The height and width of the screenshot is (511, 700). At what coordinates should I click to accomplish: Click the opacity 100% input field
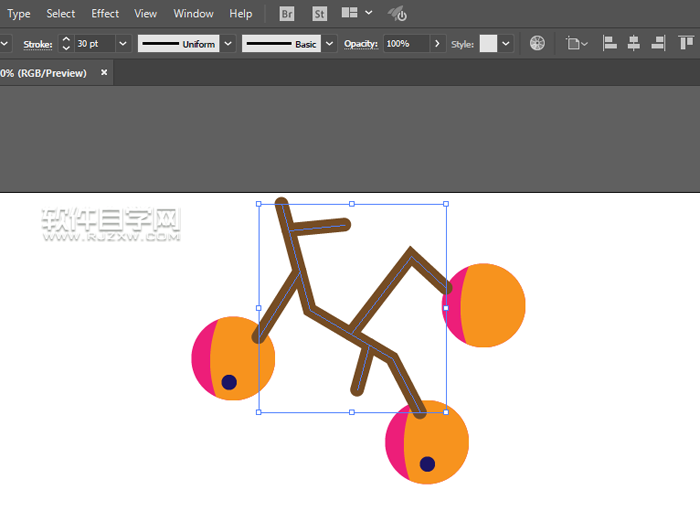405,44
